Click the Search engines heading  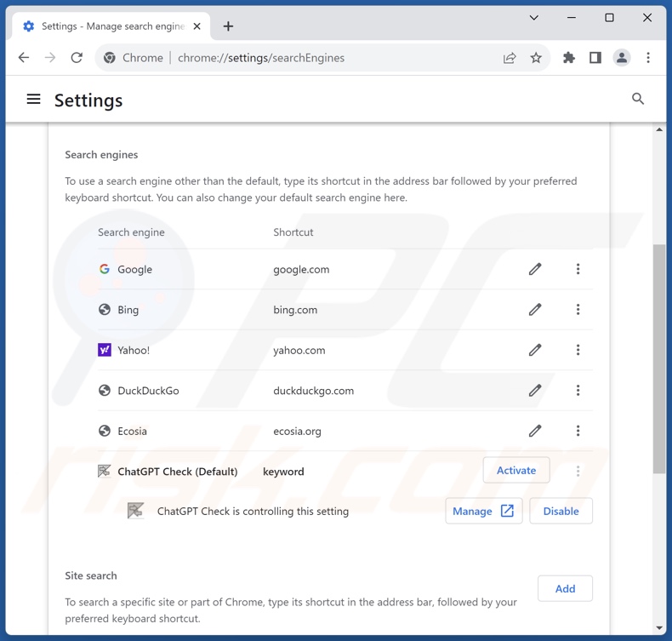pos(101,154)
